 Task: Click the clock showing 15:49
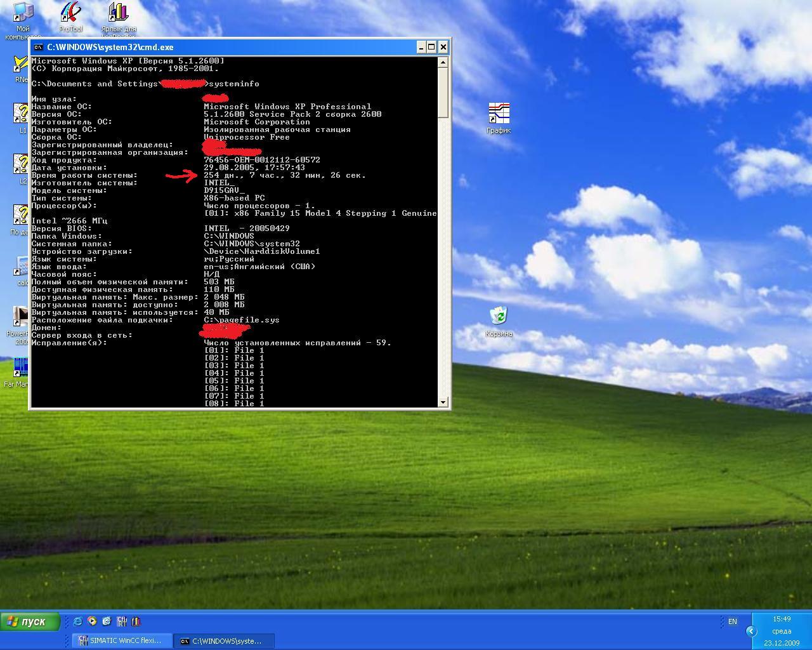click(782, 619)
